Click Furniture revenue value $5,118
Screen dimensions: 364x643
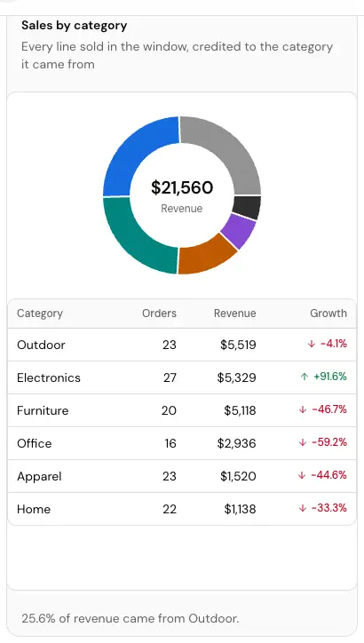tap(240, 410)
